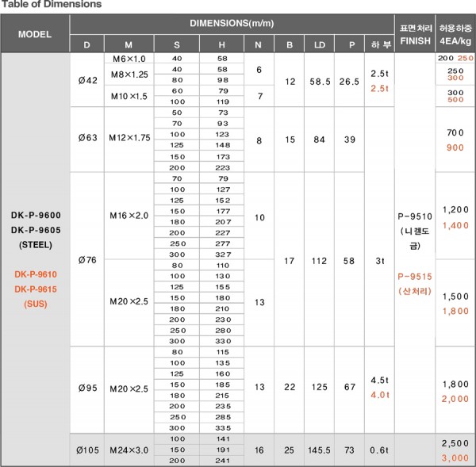Image resolution: width=476 pixels, height=467 pixels.
Task: Click the "Table of Dimensions" title
Action: 51,5
